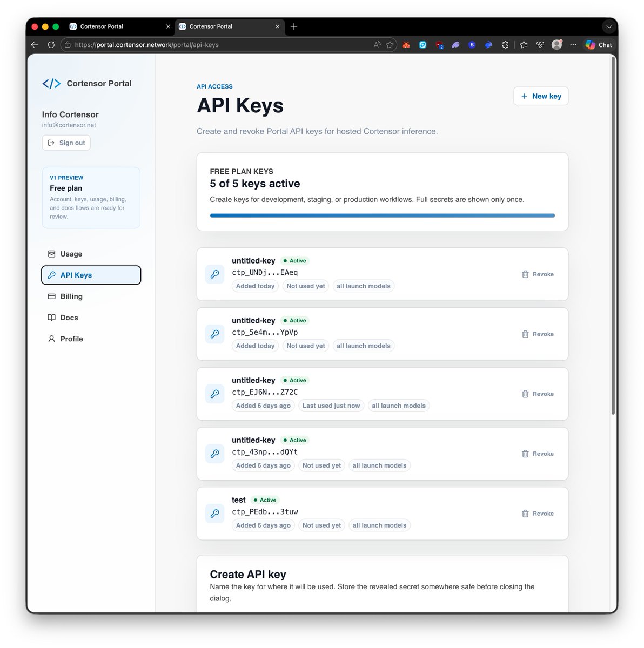Click the Active badge of the test key
The image size is (644, 648).
pos(265,500)
